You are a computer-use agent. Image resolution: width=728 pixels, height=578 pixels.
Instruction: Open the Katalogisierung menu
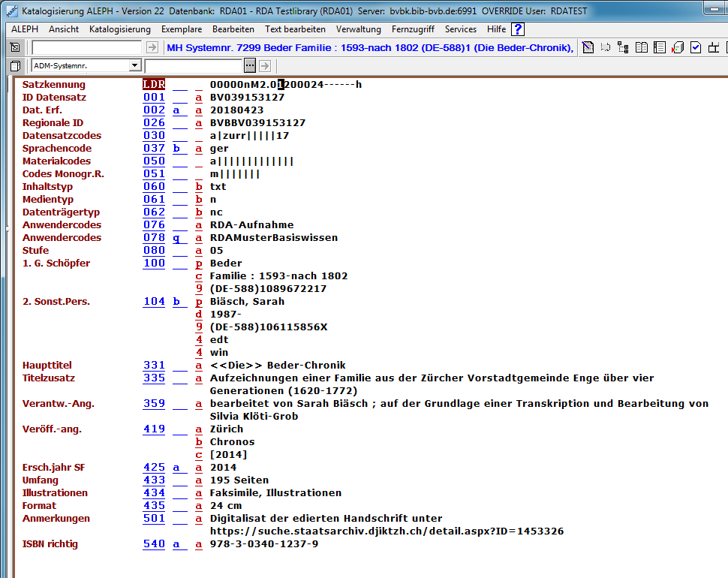(x=119, y=29)
